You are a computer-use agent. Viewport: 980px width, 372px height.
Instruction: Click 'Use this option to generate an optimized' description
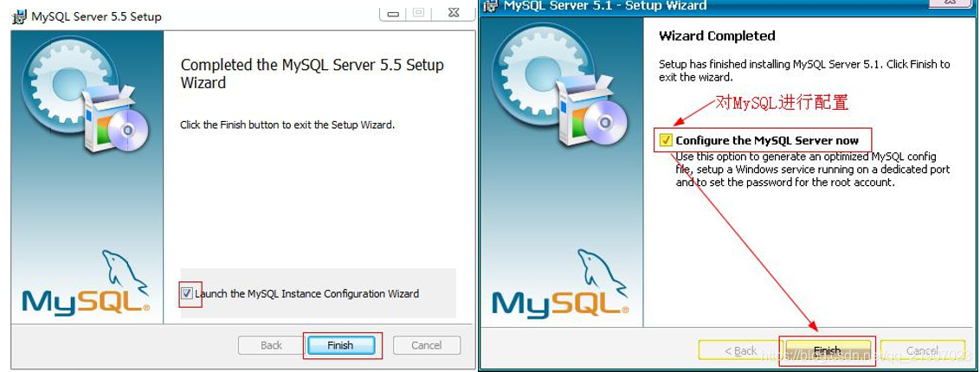point(813,170)
